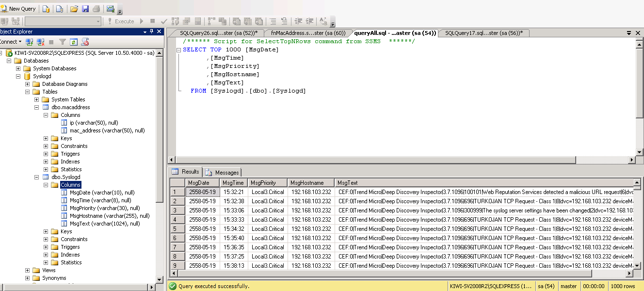Click the Open File folder icon
The width and height of the screenshot is (644, 291).
point(74,9)
